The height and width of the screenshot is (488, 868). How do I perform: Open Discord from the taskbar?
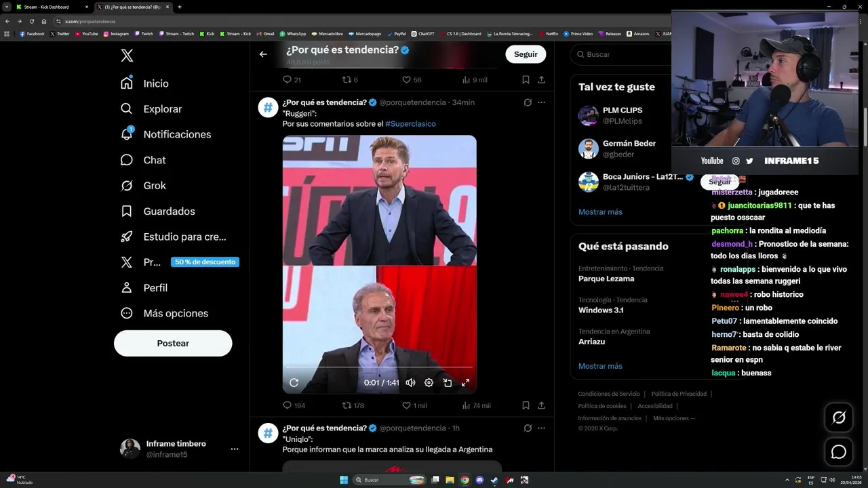479,480
